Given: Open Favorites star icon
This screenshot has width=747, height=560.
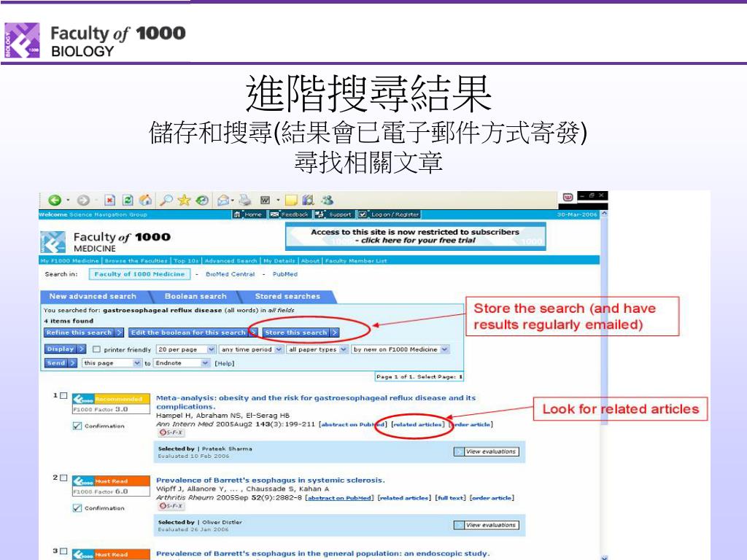Looking at the screenshot, I should 184,200.
